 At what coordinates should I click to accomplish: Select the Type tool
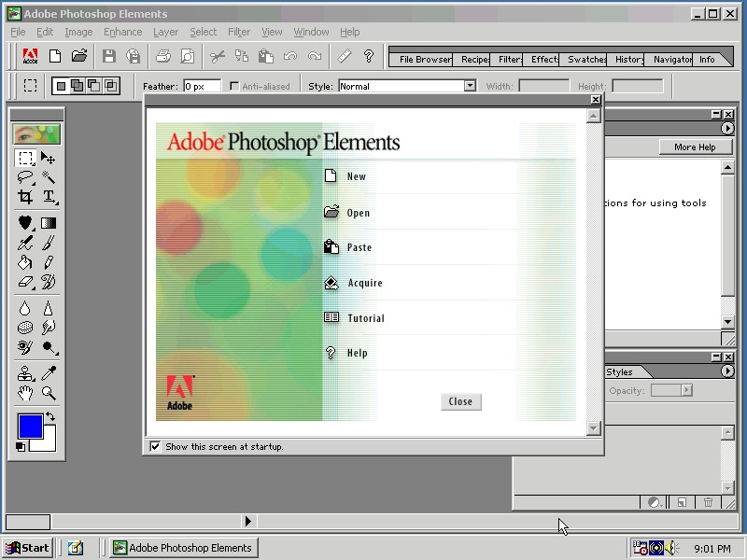(x=49, y=197)
